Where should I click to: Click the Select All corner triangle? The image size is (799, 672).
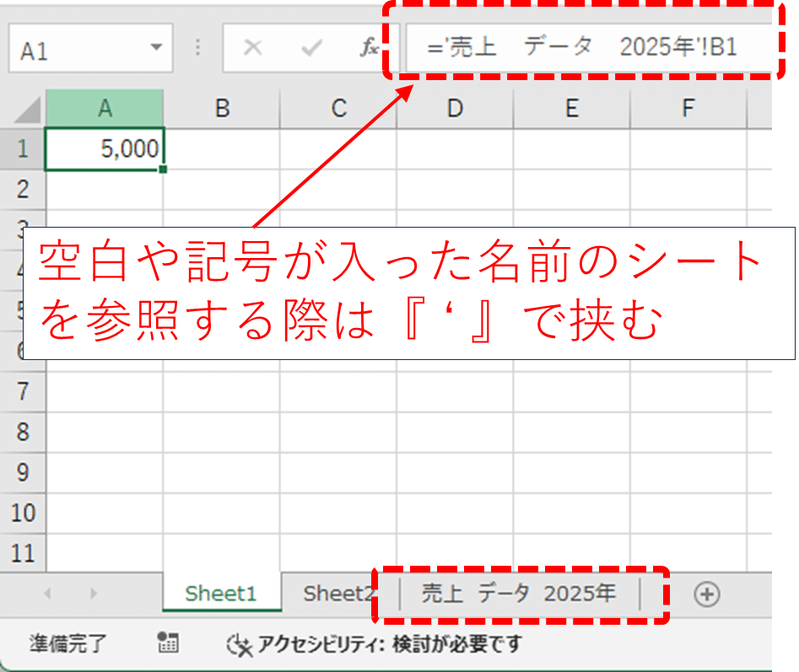(24, 109)
